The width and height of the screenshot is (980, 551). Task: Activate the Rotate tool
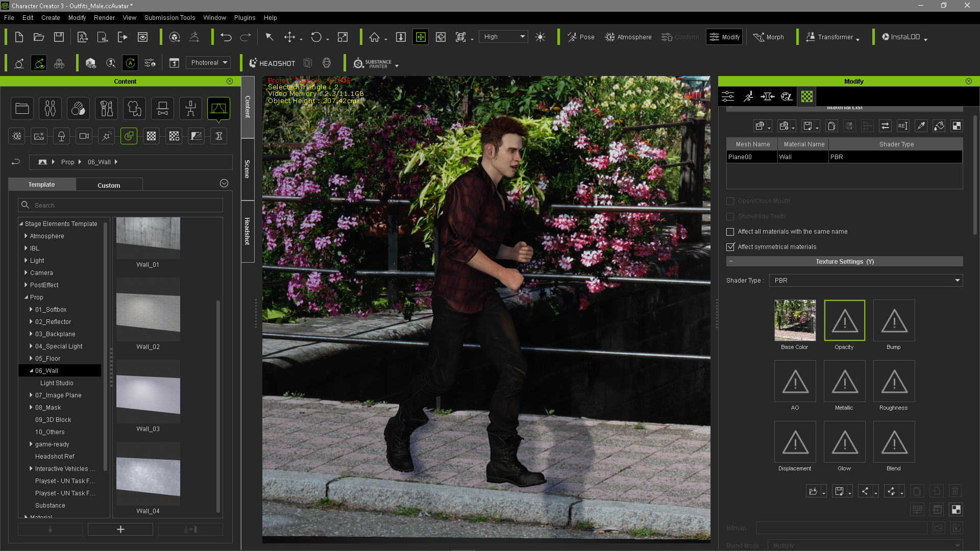pos(316,37)
